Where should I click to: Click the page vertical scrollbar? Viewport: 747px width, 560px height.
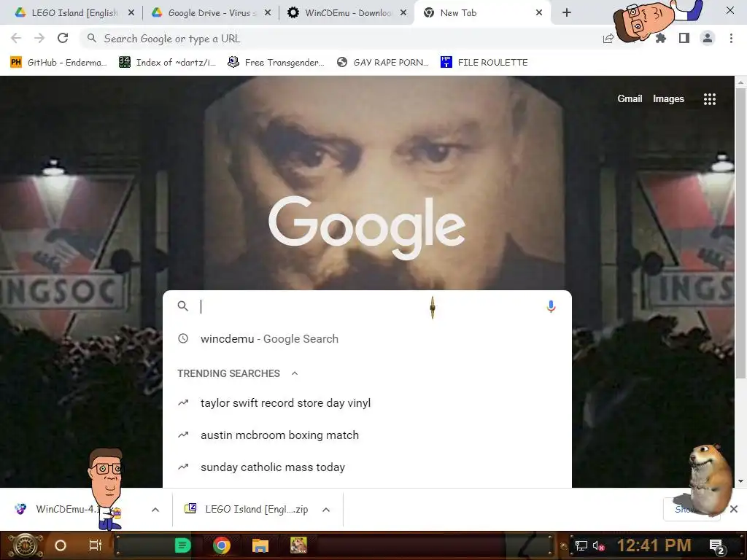pyautogui.click(x=740, y=233)
